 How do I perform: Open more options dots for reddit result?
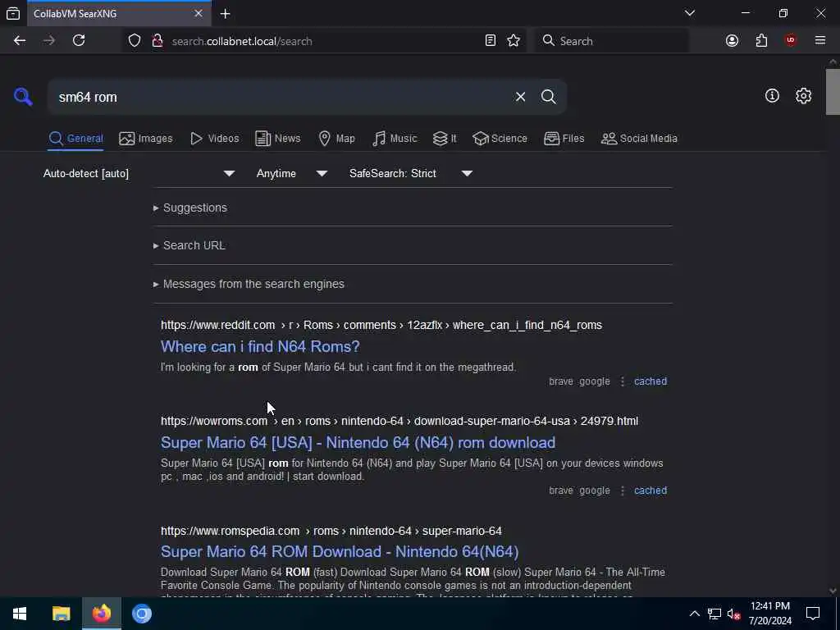coord(623,381)
